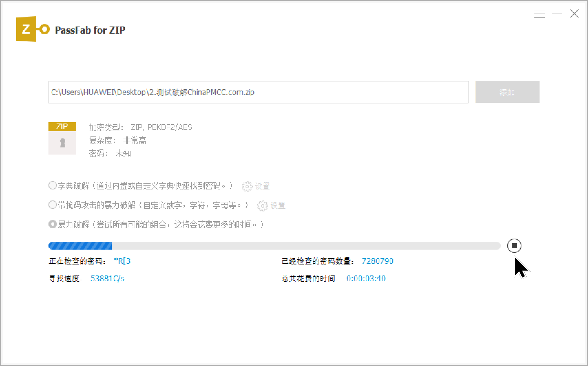Close the PassFab for ZIP window
Viewport: 588px width, 366px height.
574,14
